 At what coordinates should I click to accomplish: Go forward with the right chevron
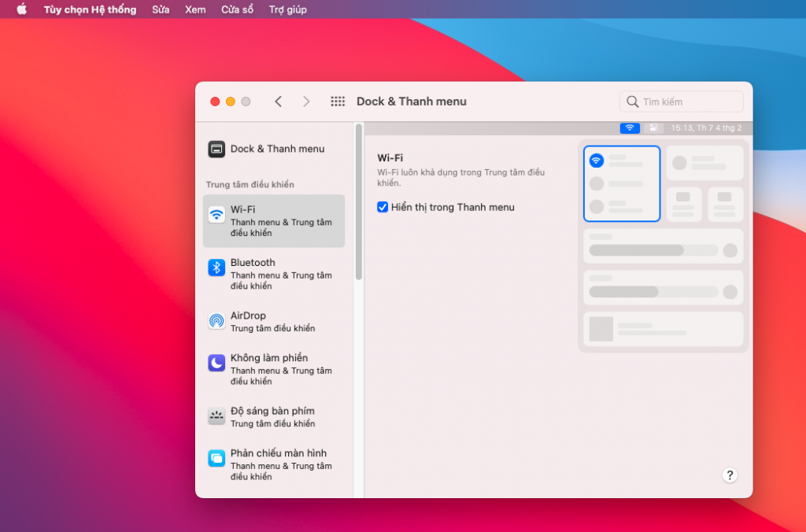(306, 102)
